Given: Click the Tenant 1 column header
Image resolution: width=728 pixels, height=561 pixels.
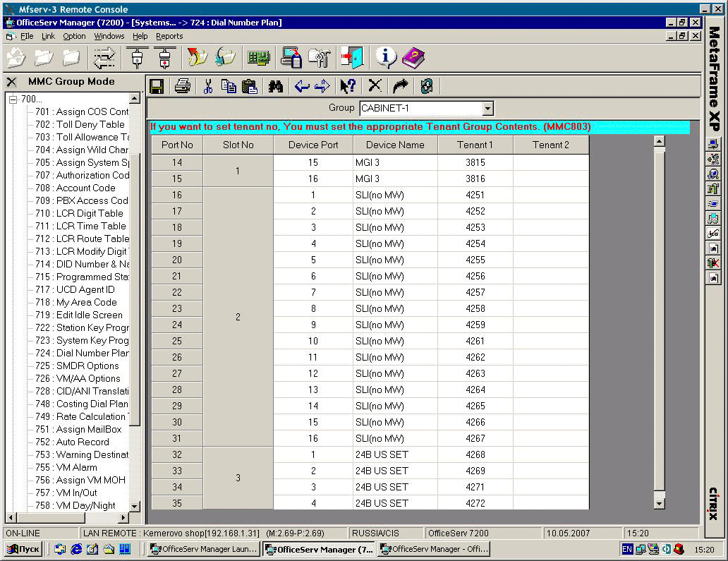Looking at the screenshot, I should [475, 145].
